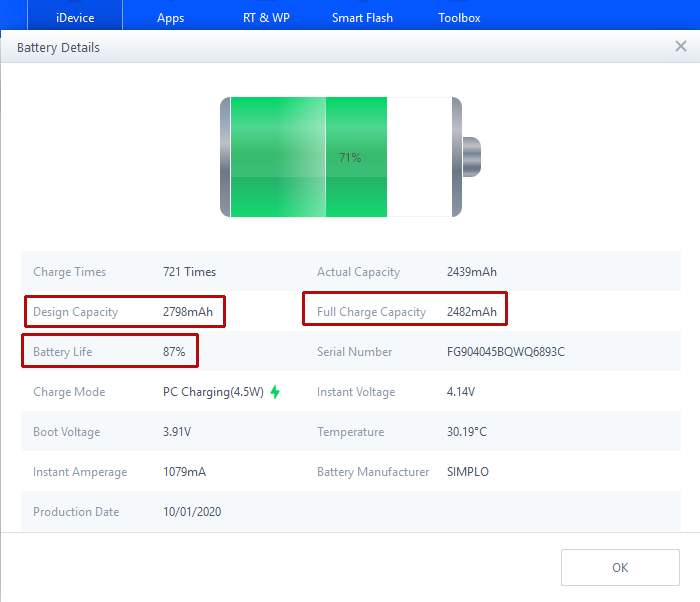Select the Design Capacity value 2798mAh
Viewport: 700px width, 602px height.
click(188, 312)
